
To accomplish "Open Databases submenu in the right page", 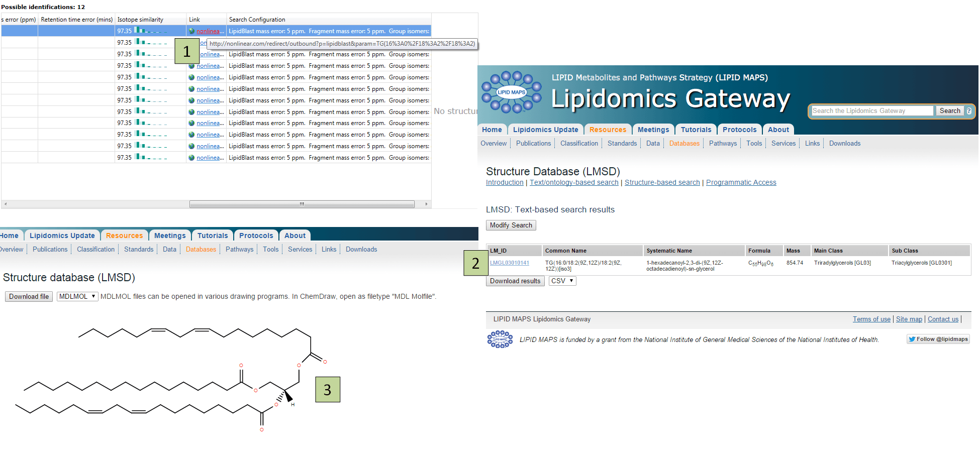I will click(684, 144).
